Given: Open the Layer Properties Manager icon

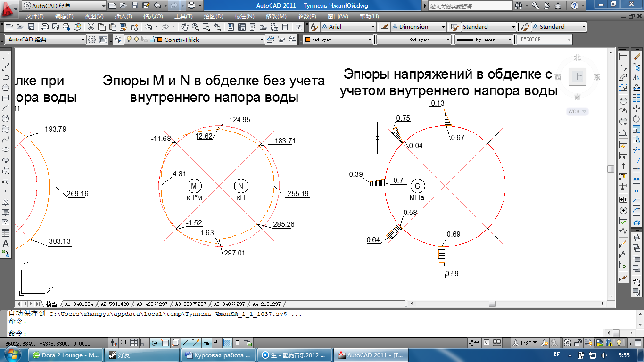Looking at the screenshot, I should (118, 40).
